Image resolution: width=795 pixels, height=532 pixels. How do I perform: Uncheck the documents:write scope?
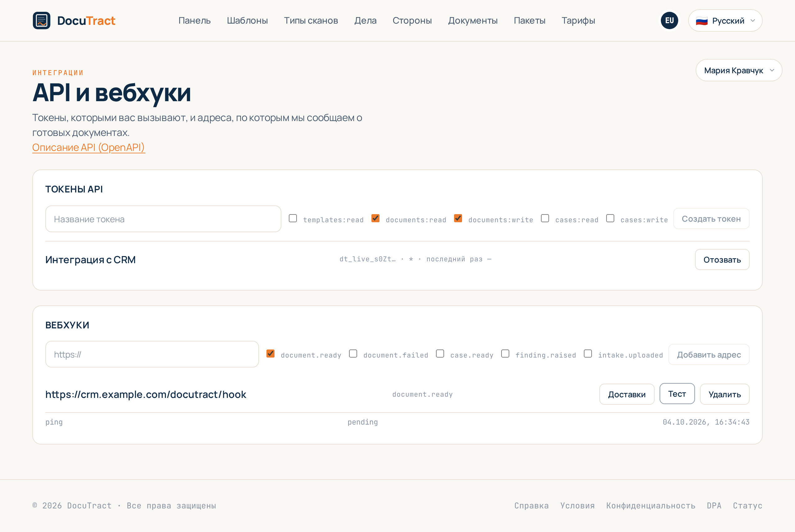coord(458,218)
